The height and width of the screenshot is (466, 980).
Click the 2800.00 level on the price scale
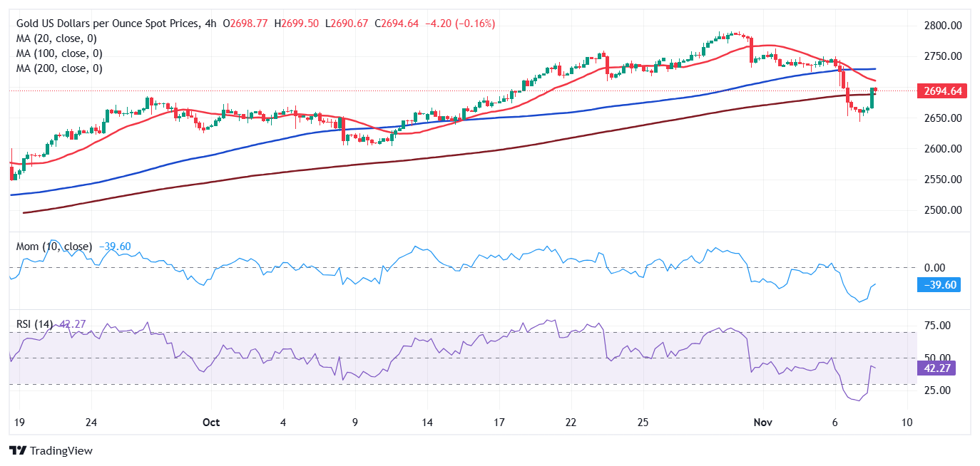point(941,24)
